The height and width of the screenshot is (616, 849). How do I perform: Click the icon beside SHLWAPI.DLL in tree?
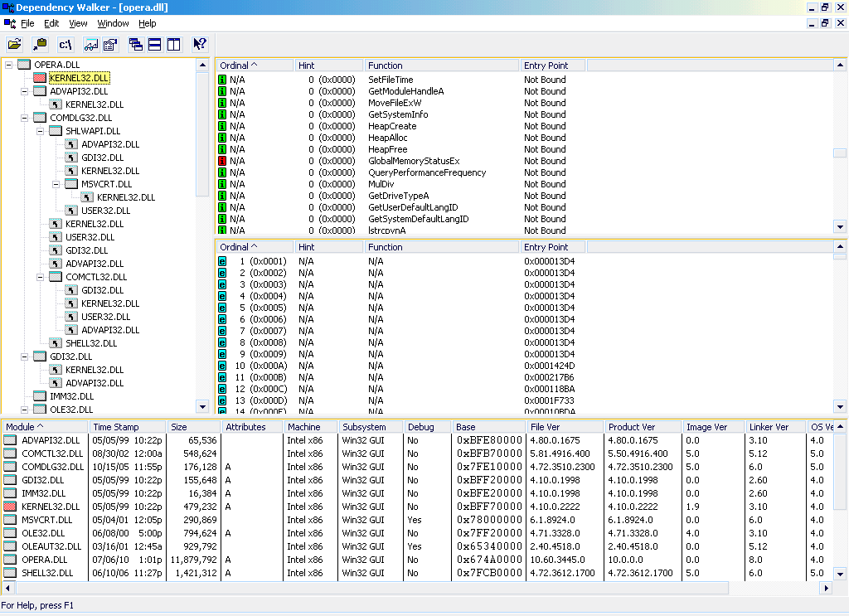56,131
